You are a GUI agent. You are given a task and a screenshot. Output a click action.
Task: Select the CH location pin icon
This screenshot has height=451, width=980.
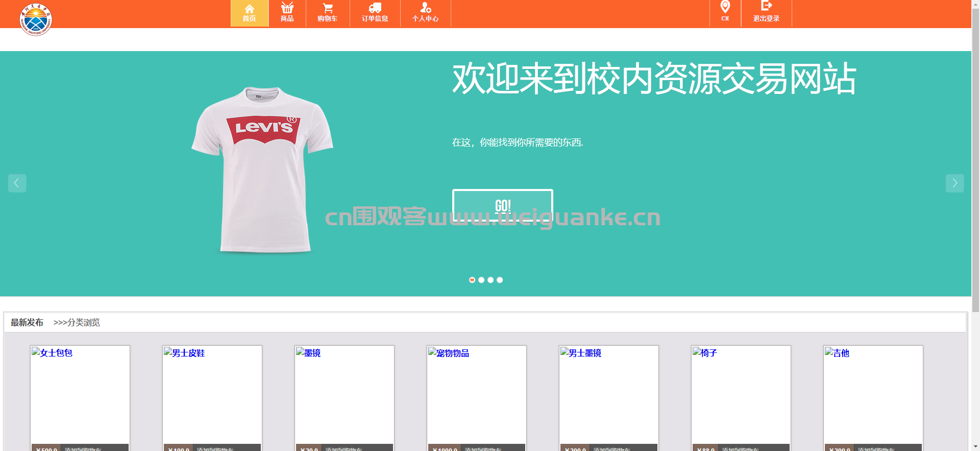725,13
